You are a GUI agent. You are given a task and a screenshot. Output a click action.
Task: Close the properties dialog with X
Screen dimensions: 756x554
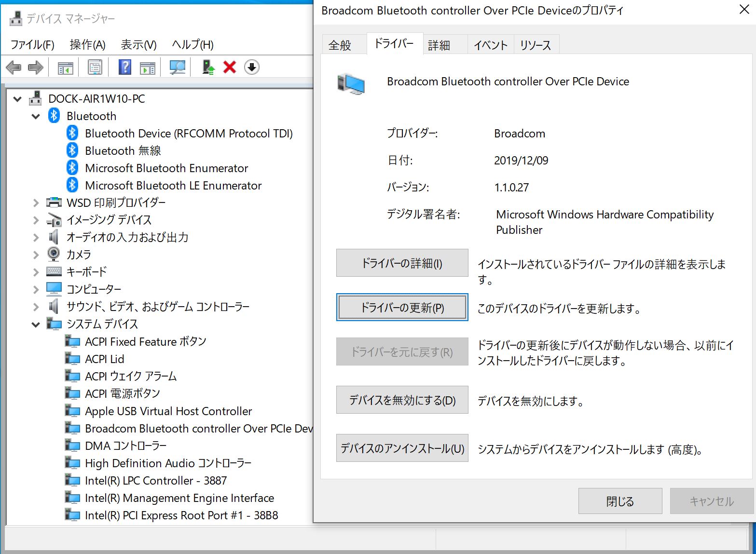tap(744, 10)
